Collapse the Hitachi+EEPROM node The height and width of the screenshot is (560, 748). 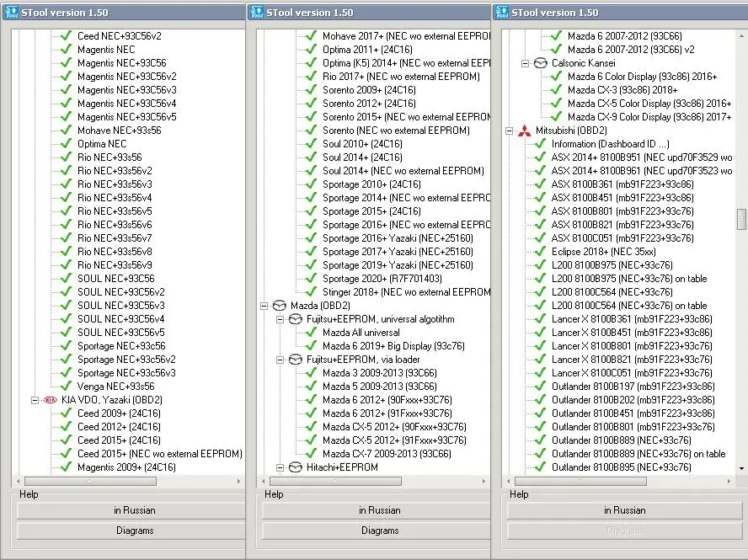click(x=280, y=467)
